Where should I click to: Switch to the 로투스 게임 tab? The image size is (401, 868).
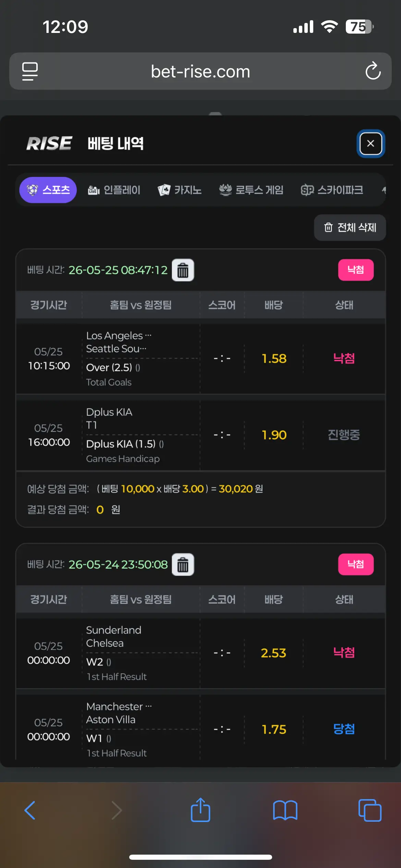(251, 190)
